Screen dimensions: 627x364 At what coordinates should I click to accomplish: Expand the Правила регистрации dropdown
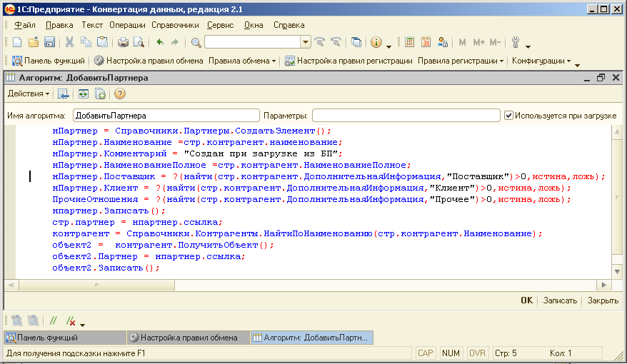pyautogui.click(x=461, y=61)
